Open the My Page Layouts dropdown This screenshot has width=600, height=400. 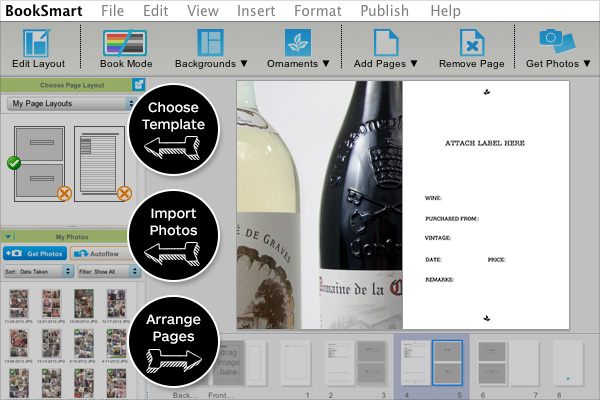[x=72, y=103]
